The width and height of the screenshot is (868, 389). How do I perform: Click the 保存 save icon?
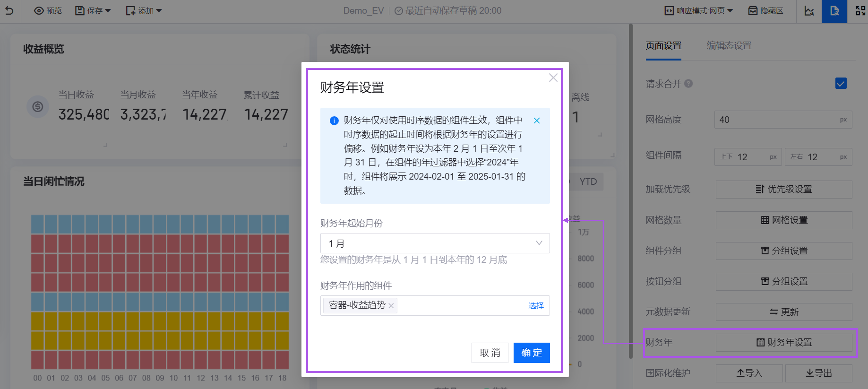pos(80,10)
